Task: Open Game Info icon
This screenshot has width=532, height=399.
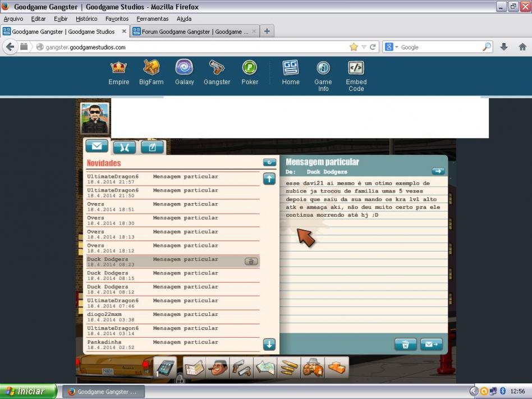Action: pyautogui.click(x=323, y=68)
